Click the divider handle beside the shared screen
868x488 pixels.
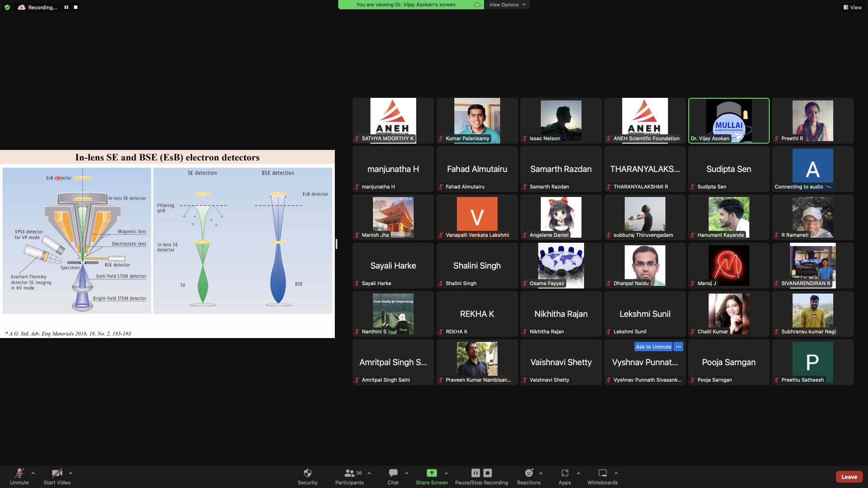(x=337, y=244)
